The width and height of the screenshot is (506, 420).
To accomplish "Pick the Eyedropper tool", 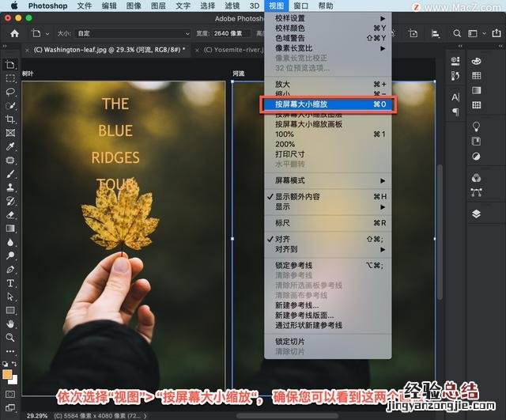I will 10,146.
